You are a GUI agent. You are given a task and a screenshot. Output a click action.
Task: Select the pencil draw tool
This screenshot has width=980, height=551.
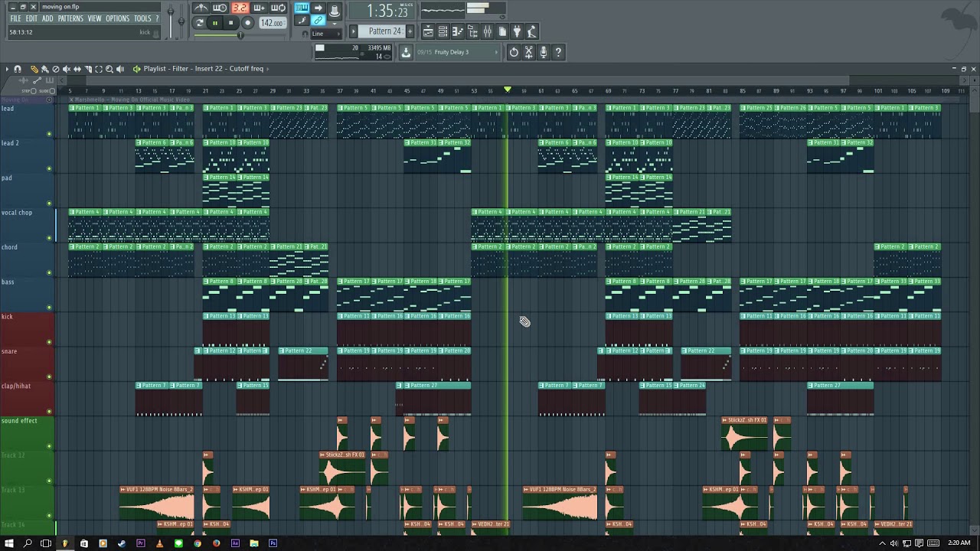tap(34, 69)
